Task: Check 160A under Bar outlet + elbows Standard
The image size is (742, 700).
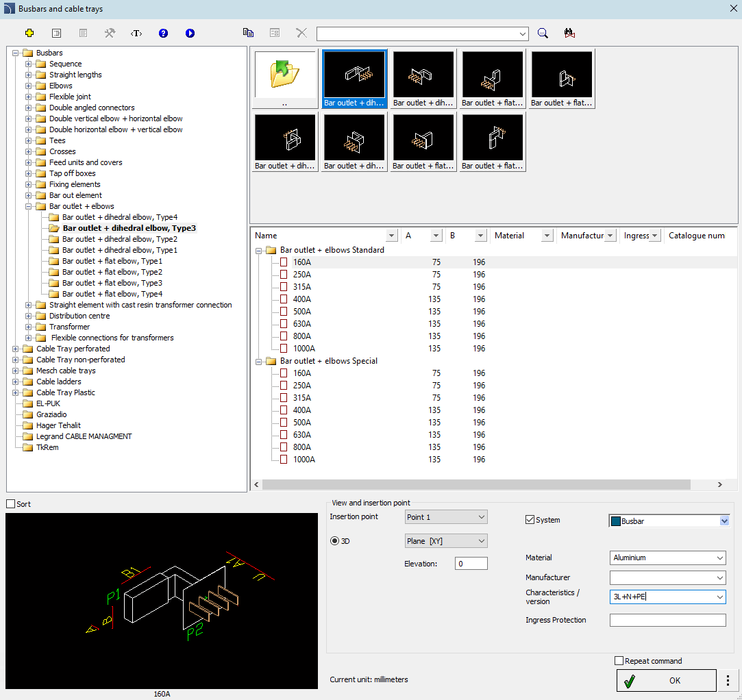Action: tap(284, 262)
